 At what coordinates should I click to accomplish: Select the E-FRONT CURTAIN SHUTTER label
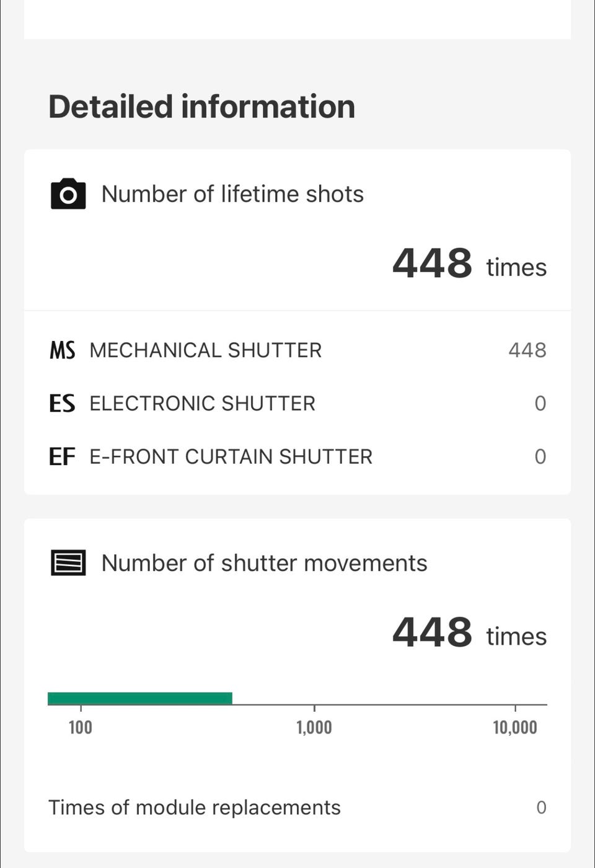(231, 457)
